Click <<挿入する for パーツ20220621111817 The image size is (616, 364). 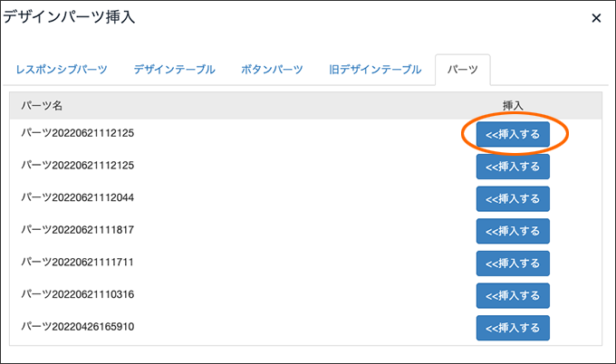(x=513, y=231)
